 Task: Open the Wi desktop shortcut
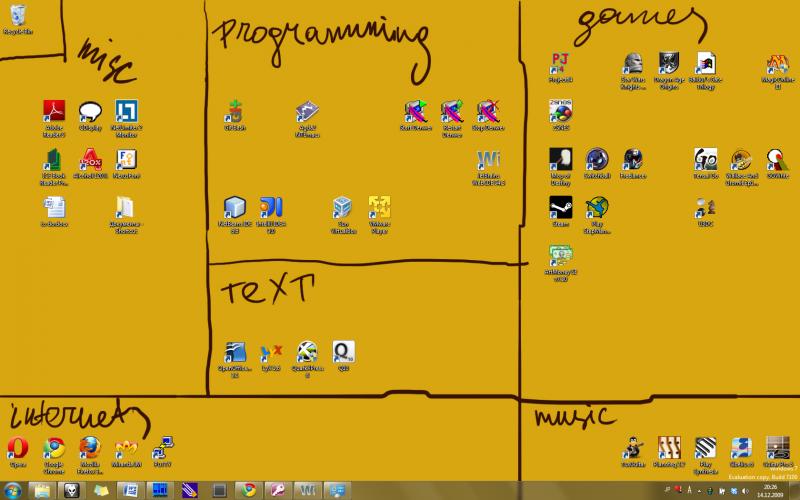click(x=488, y=160)
